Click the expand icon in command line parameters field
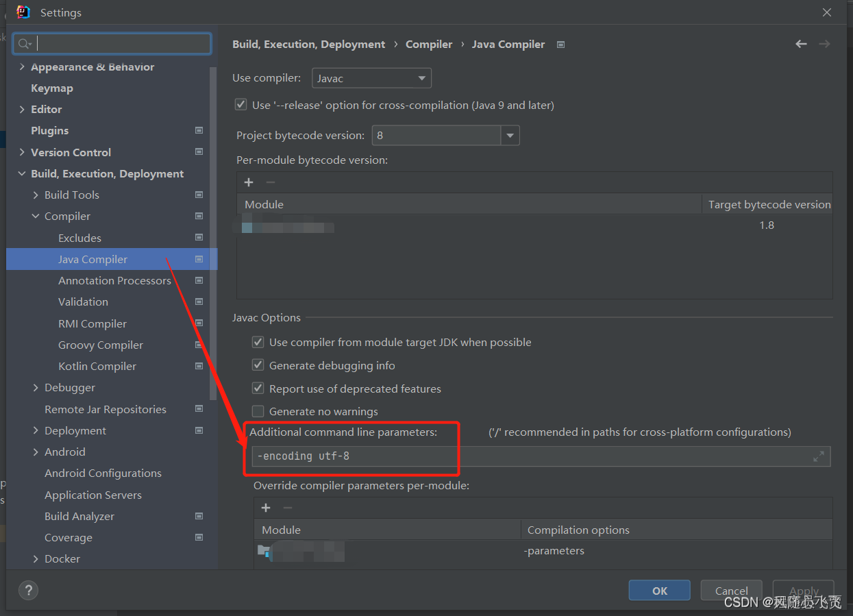The height and width of the screenshot is (616, 853). [818, 456]
